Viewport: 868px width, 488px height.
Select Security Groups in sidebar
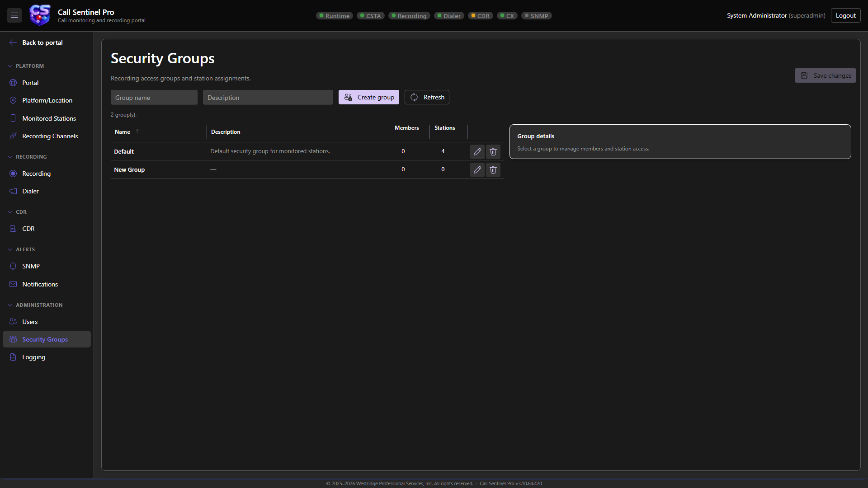pyautogui.click(x=47, y=339)
